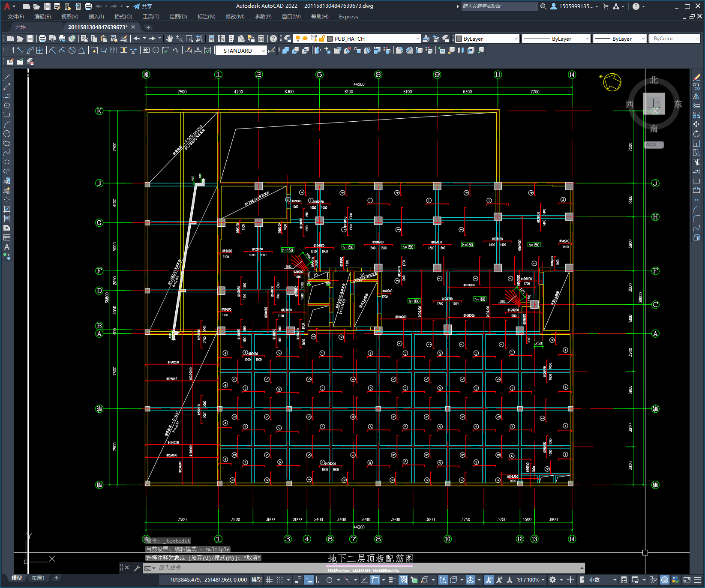705x588 pixels.
Task: Click the 模型 space button in status bar
Action: point(256,580)
